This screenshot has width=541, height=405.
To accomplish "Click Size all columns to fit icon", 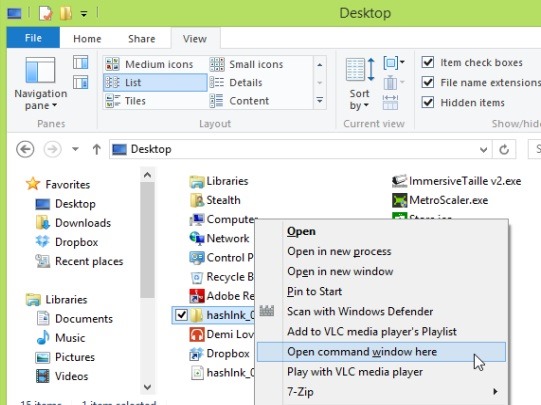I will (x=390, y=102).
